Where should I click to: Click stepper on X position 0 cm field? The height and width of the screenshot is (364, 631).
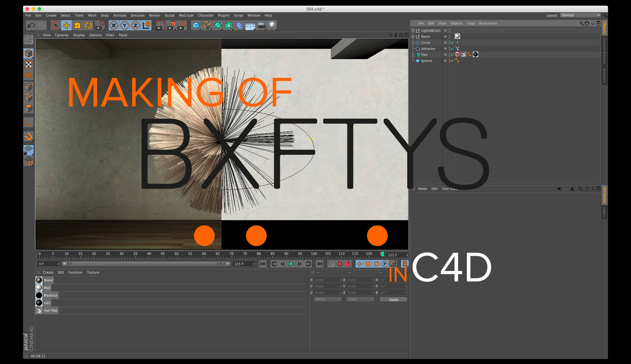point(341,280)
